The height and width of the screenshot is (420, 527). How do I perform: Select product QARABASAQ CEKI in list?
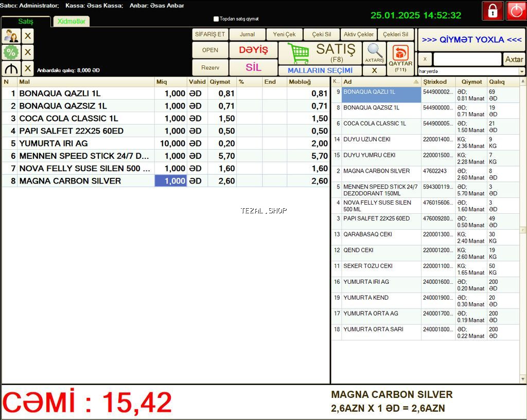[x=426, y=238]
